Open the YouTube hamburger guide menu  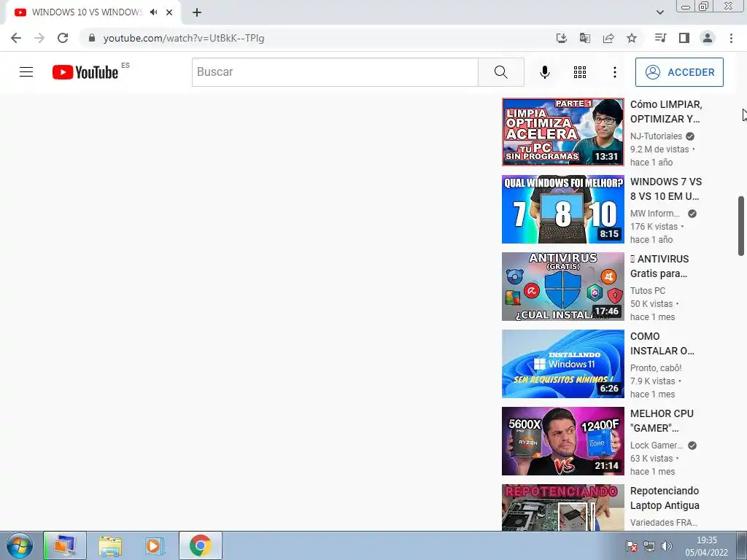pos(26,72)
